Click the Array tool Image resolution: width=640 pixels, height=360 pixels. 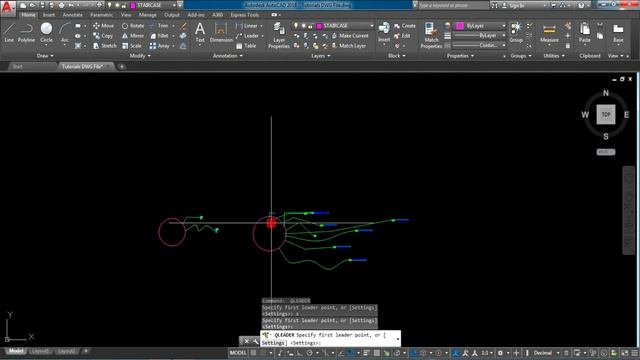click(160, 46)
